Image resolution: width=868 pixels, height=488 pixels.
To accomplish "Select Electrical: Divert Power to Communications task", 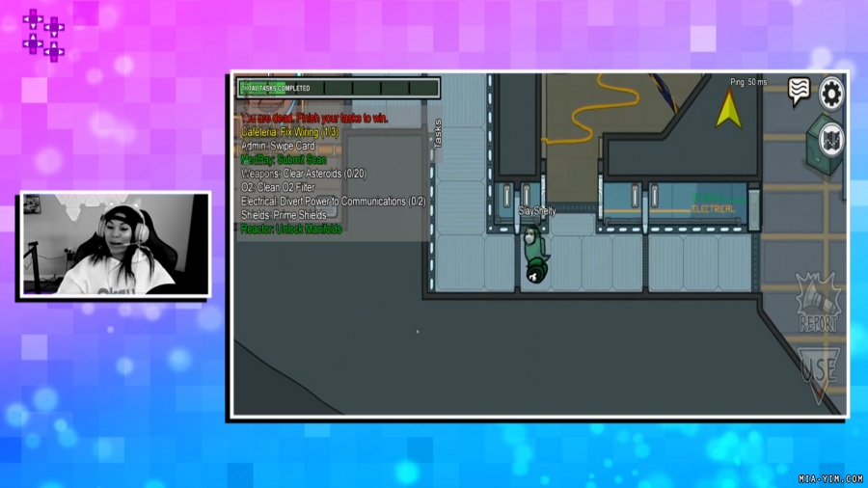I will point(334,202).
